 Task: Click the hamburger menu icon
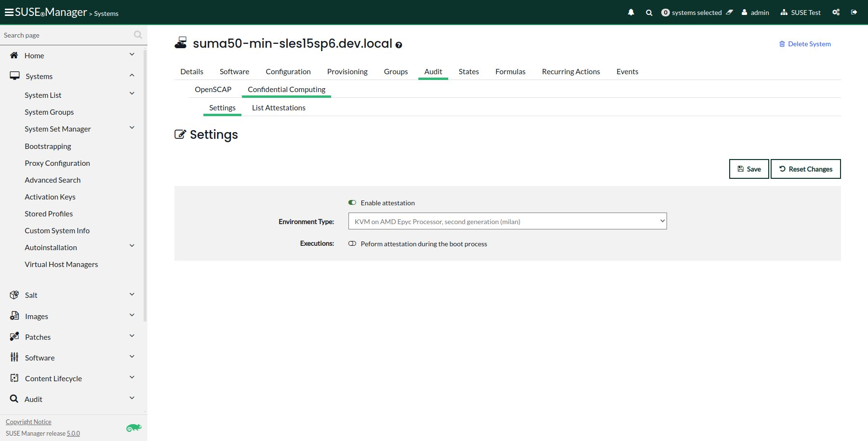(9, 13)
